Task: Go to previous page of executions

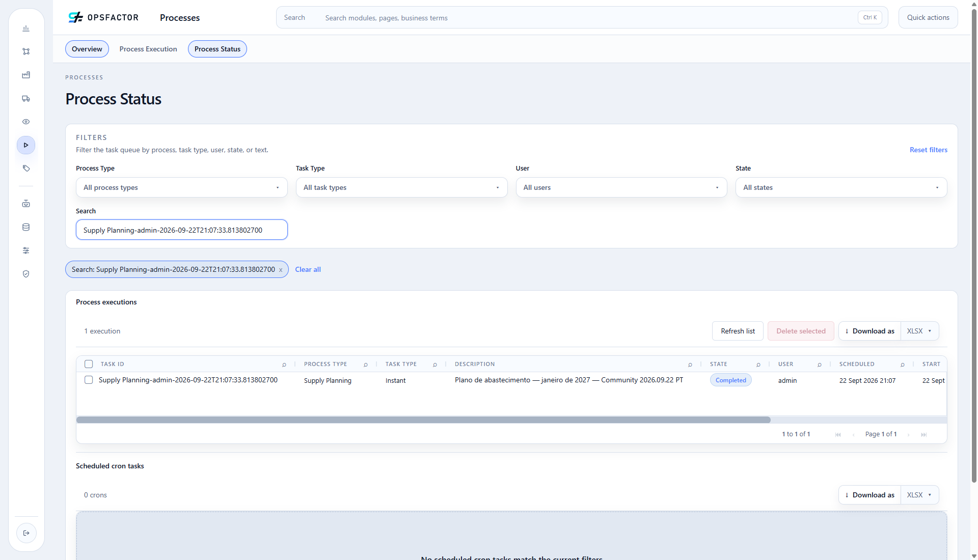Action: [x=854, y=434]
